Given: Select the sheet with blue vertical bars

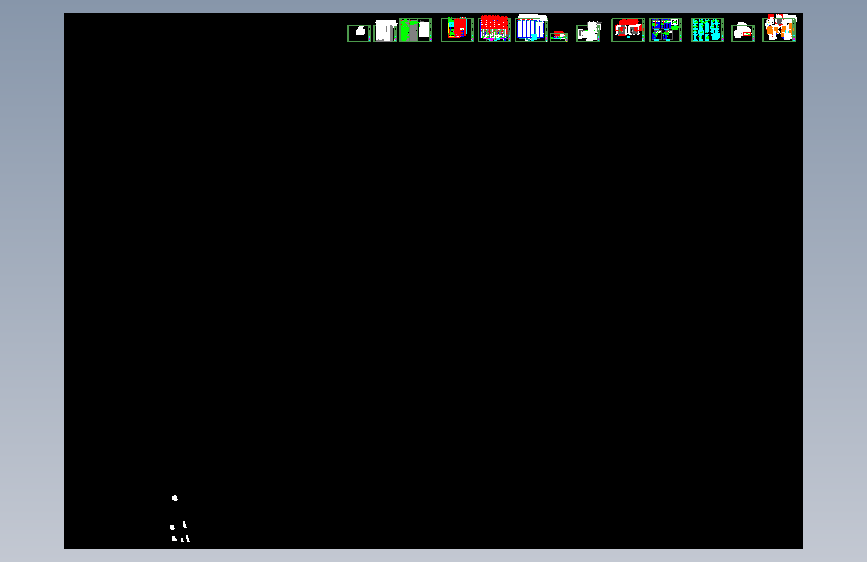Looking at the screenshot, I should click(x=531, y=29).
